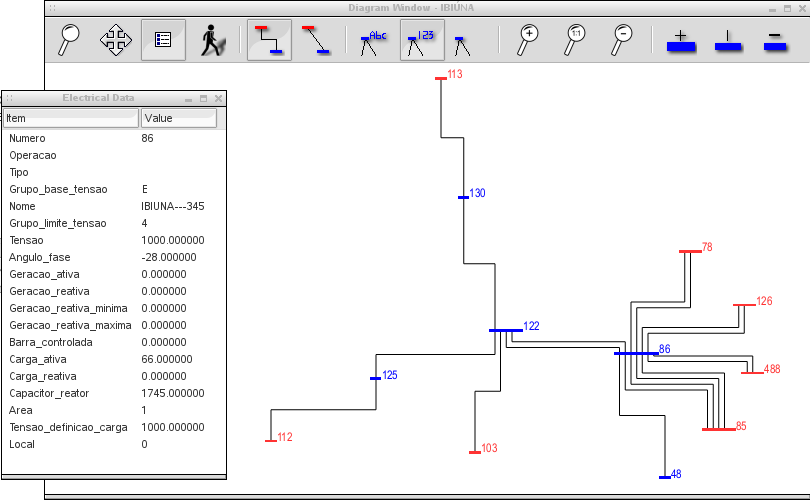This screenshot has width=810, height=500.
Task: Select the Geracao_reativa_maxima row
Action: click(x=114, y=325)
